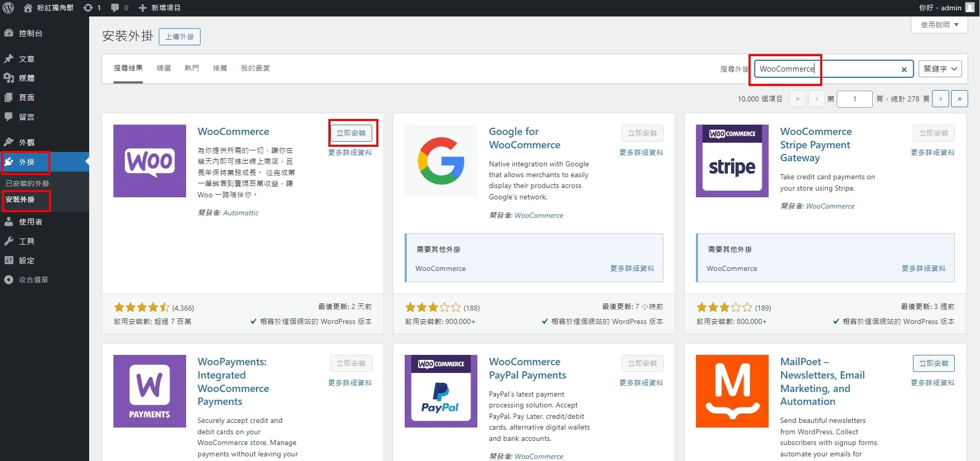
Task: Open 更多詳細資料 for MailPoet
Action: [x=933, y=383]
